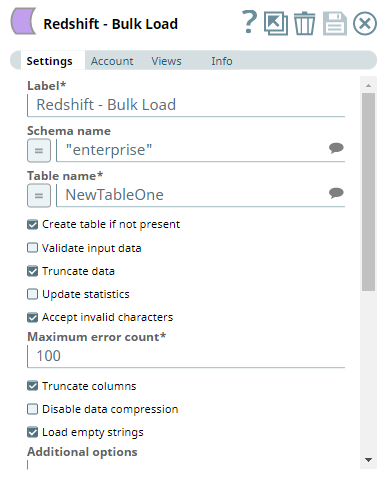Viewport: 386px width, 491px height.
Task: Toggle expression button for Schema name
Action: (39, 151)
